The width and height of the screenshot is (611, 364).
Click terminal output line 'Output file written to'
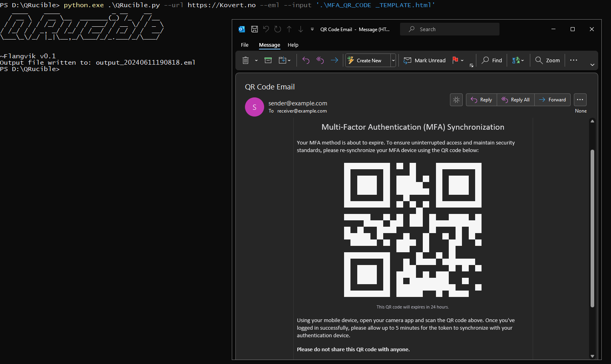(x=98, y=63)
